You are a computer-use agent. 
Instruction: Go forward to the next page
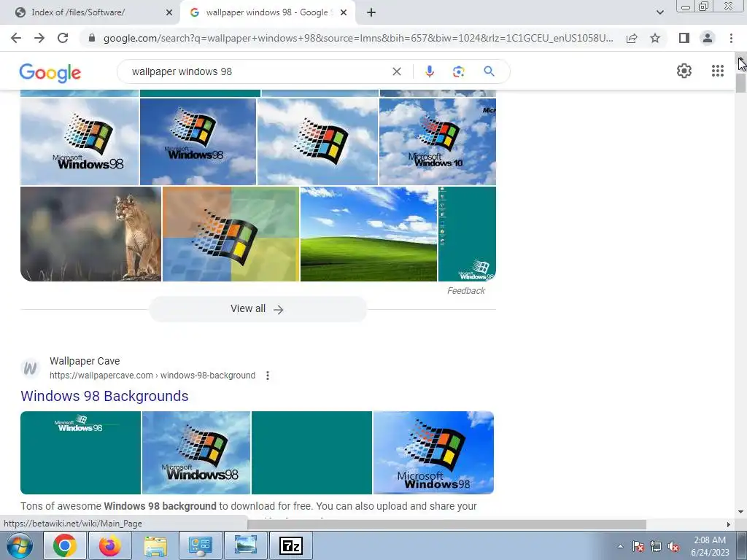tap(39, 38)
